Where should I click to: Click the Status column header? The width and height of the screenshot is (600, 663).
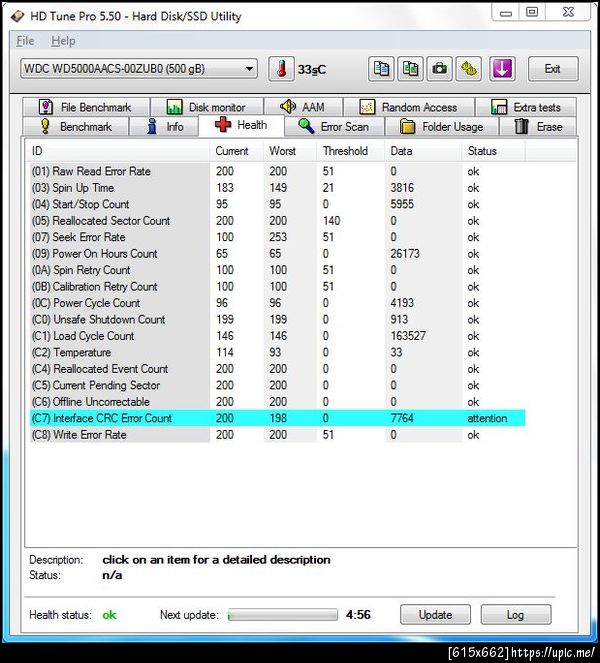click(493, 151)
